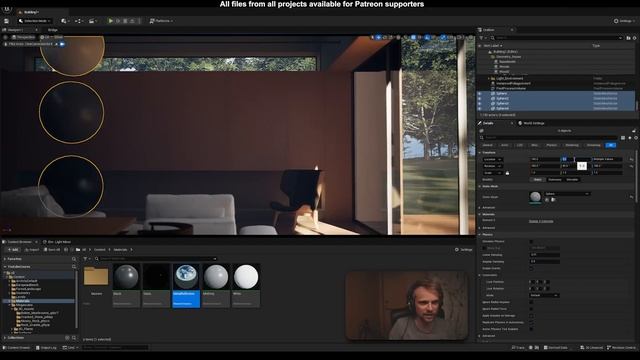Open the editor Settings menu top right
Image resolution: width=640 pixels, height=360 pixels.
(x=624, y=21)
